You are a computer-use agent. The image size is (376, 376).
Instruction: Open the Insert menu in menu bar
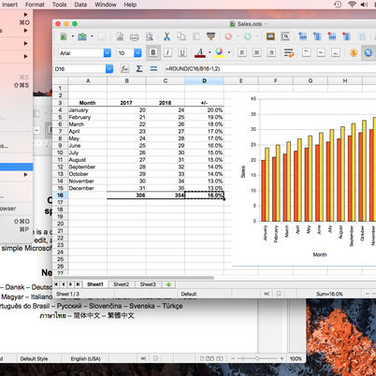(10, 5)
